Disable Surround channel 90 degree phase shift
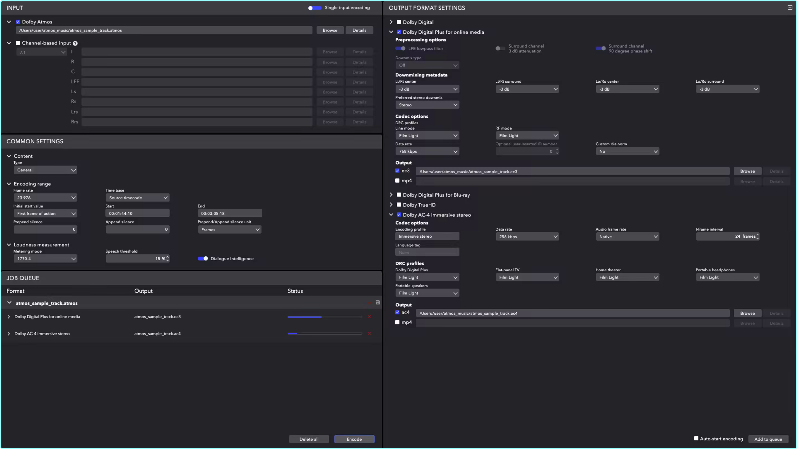Viewport: 797px width, 449px height. point(600,48)
